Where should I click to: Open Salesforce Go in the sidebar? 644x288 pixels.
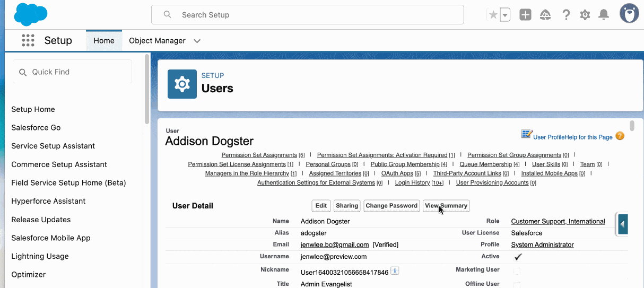[x=36, y=128]
